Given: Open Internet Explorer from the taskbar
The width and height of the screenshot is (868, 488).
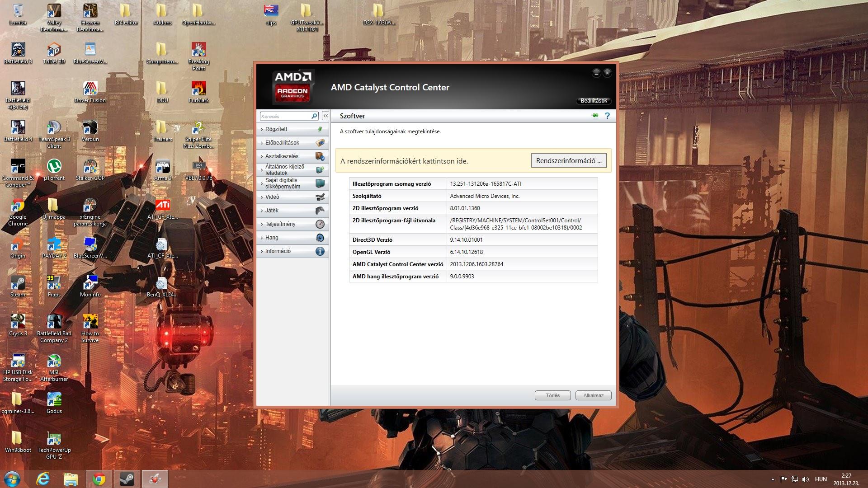Looking at the screenshot, I should tap(43, 479).
